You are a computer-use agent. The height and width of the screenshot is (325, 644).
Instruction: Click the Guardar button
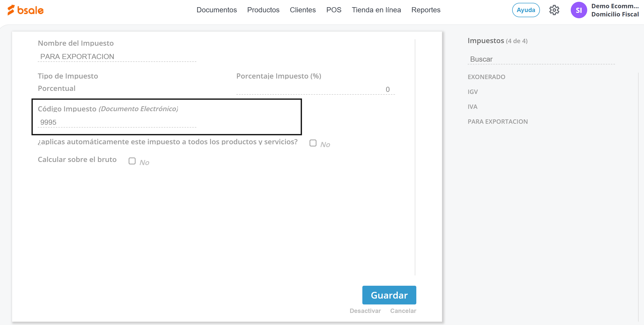point(389,295)
